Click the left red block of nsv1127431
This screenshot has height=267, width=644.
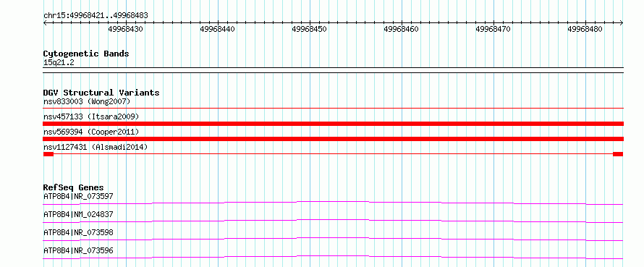48,154
